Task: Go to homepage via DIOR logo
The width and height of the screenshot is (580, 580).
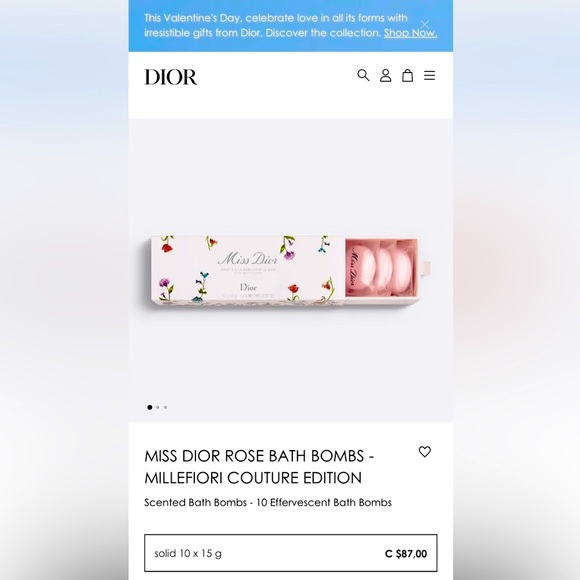Action: 171,77
